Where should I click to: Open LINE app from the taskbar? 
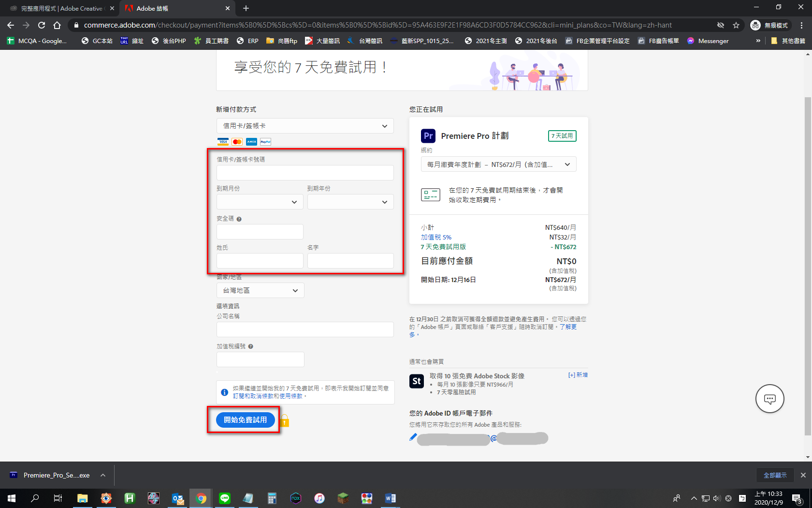pyautogui.click(x=225, y=498)
